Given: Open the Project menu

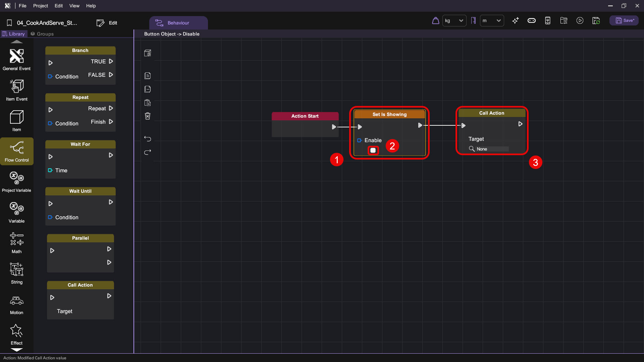Looking at the screenshot, I should coord(40,6).
